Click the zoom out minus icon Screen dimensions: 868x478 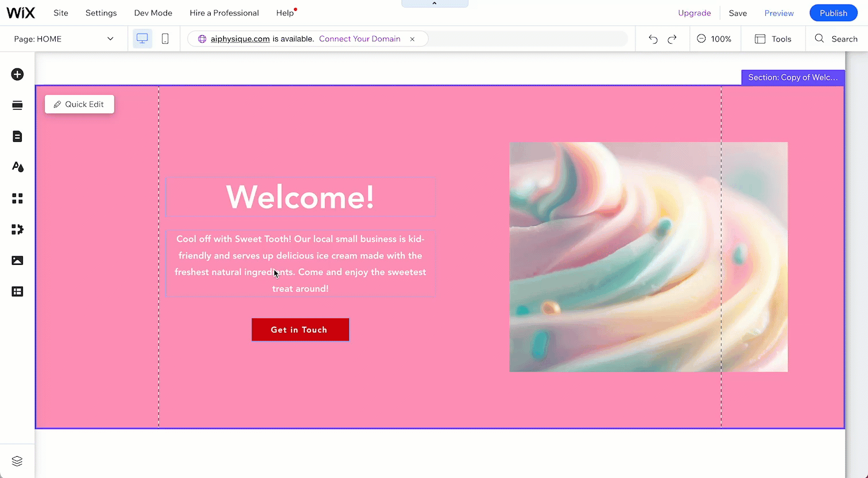701,39
